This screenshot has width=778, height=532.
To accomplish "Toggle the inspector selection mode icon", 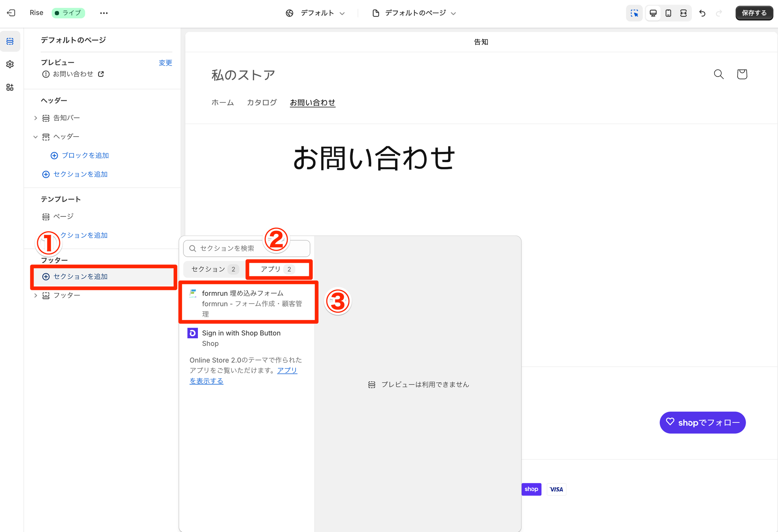I will click(x=634, y=13).
